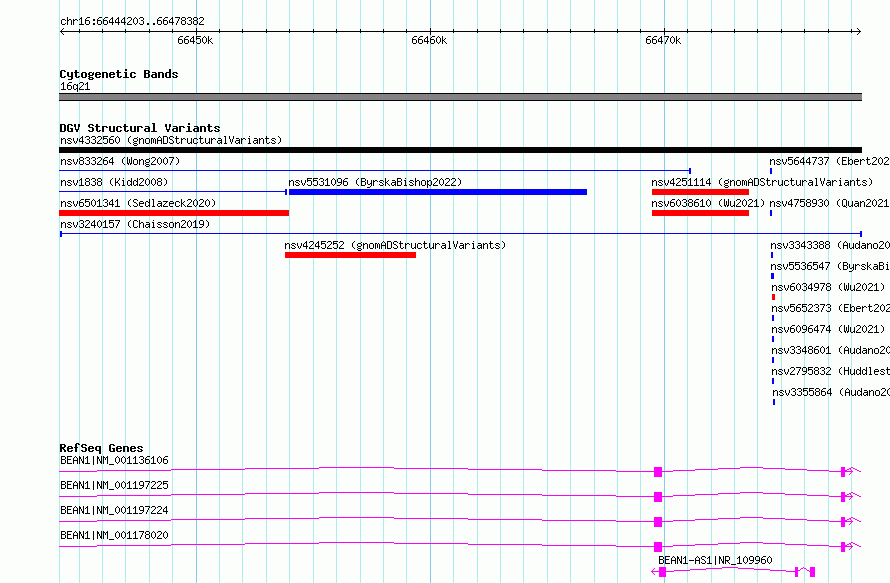Select the nsv6501341 (Sedlazeck2020) label
This screenshot has height=583, width=890.
pyautogui.click(x=138, y=203)
